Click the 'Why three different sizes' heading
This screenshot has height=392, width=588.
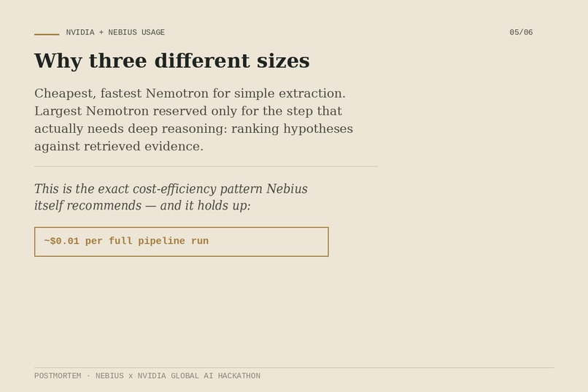pyautogui.click(x=172, y=61)
